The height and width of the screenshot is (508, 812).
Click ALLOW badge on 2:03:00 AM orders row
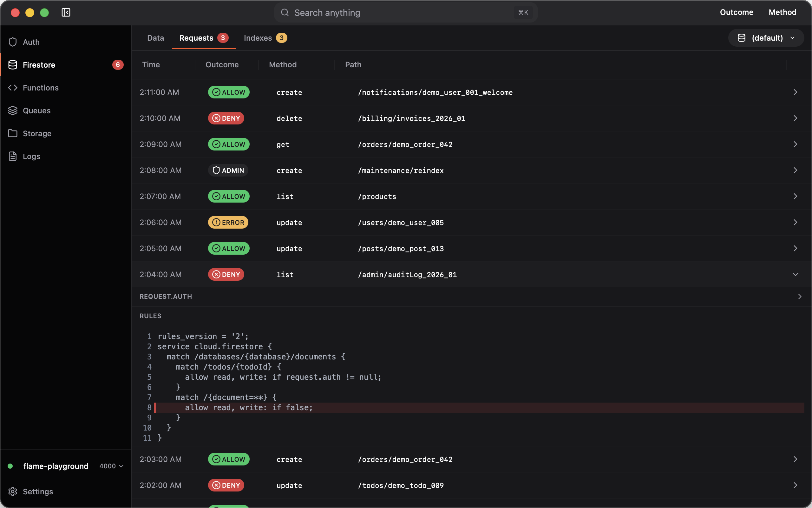(228, 459)
